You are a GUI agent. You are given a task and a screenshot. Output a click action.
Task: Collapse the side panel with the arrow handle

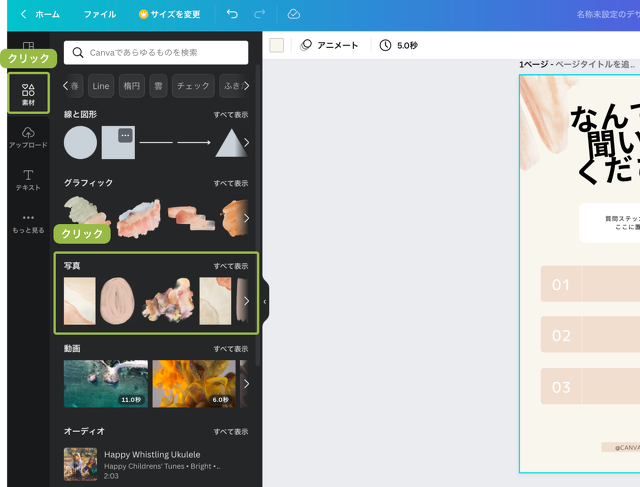[x=265, y=301]
